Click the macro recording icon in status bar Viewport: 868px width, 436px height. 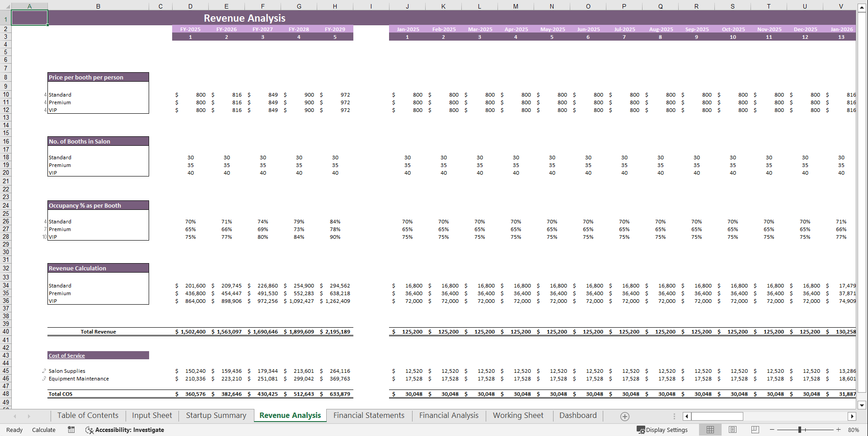pos(71,430)
